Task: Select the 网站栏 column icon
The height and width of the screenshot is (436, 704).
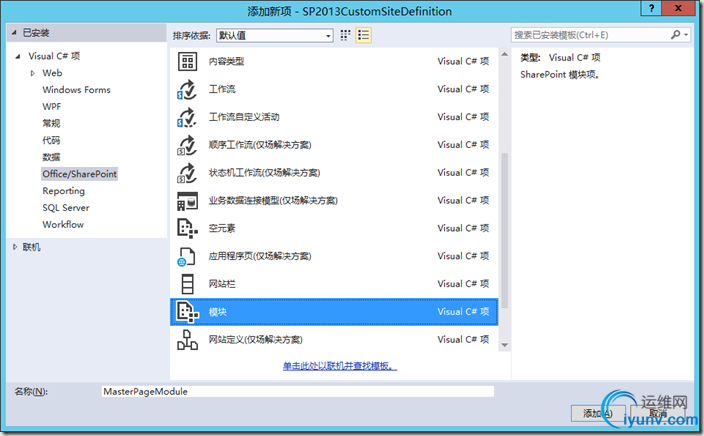Action: [x=187, y=284]
